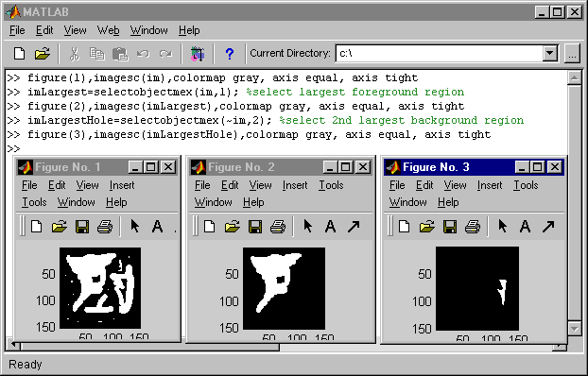This screenshot has width=588, height=376.
Task: Open file icon in Figure No. 2 toolbar
Action: pyautogui.click(x=233, y=227)
